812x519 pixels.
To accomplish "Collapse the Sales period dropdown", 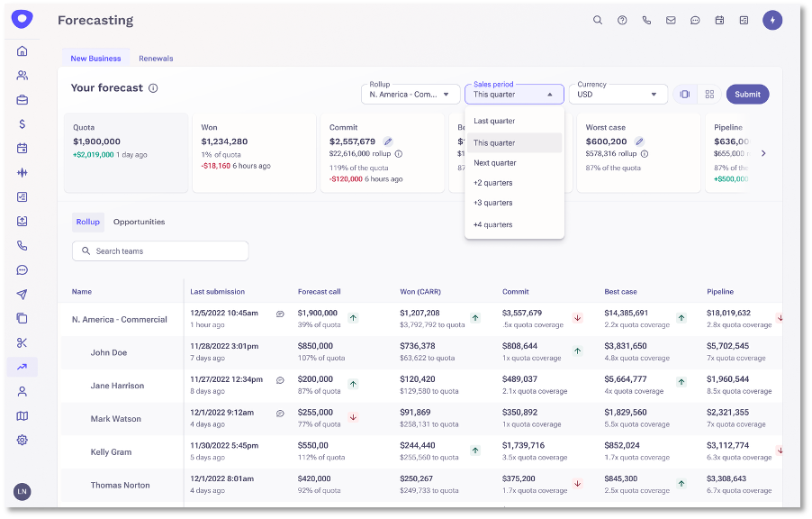I will [x=514, y=95].
